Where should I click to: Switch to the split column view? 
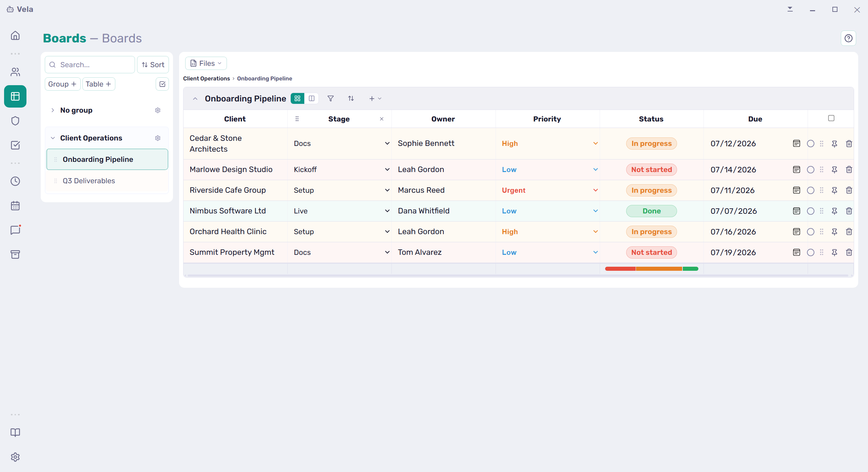311,98
